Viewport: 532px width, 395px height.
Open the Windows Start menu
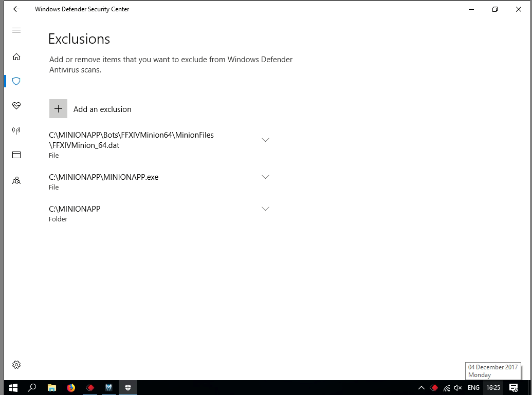(x=13, y=387)
